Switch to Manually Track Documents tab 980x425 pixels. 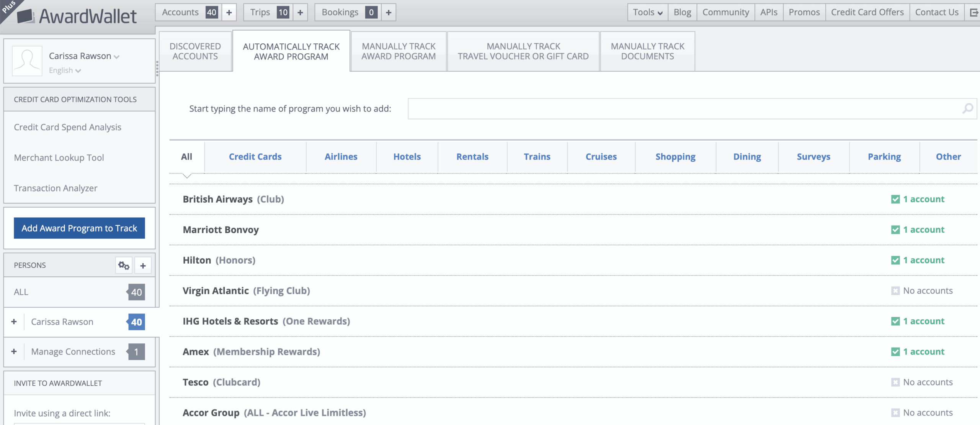pyautogui.click(x=647, y=51)
